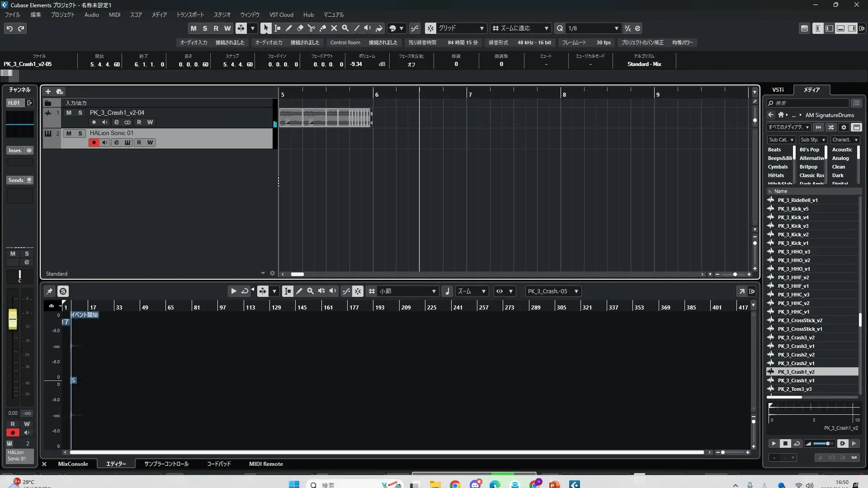The width and height of the screenshot is (868, 488).
Task: Select the Mute X tool
Action: [x=334, y=28]
